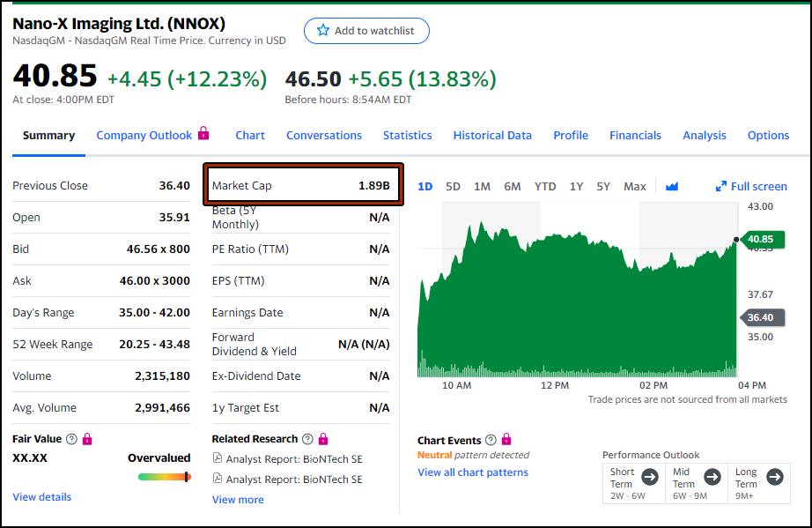This screenshot has width=812, height=528.
Task: Open the Chart Events help question mark
Action: pos(491,440)
